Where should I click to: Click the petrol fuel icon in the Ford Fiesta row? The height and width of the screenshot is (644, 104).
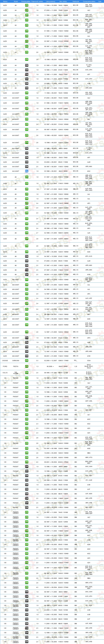click(x=27, y=367)
